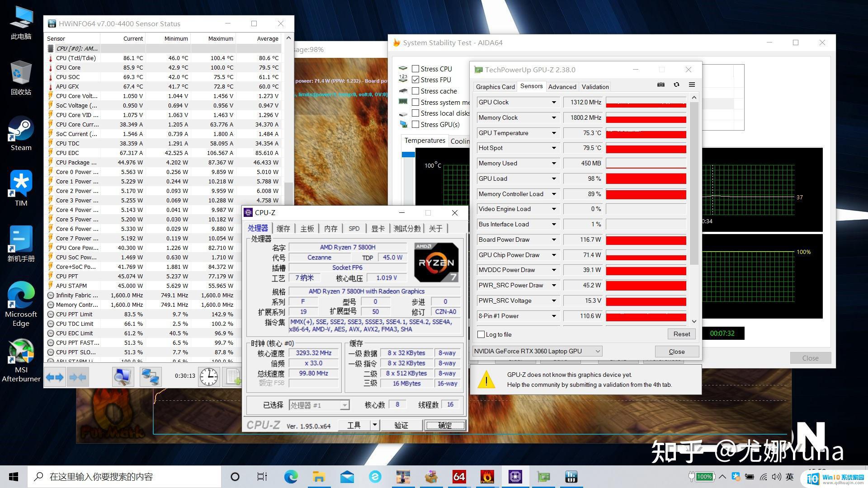The image size is (868, 488).
Task: Switch to CPU-Z 缓存 tab
Action: (283, 229)
